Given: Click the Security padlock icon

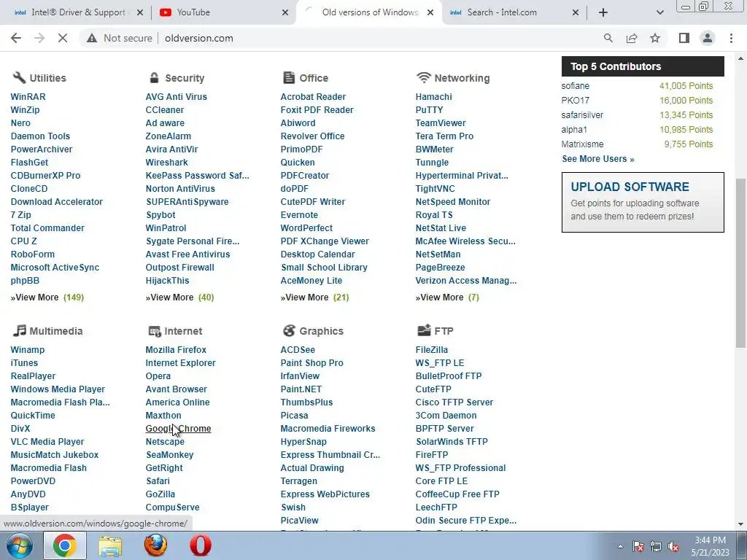Looking at the screenshot, I should pyautogui.click(x=154, y=77).
